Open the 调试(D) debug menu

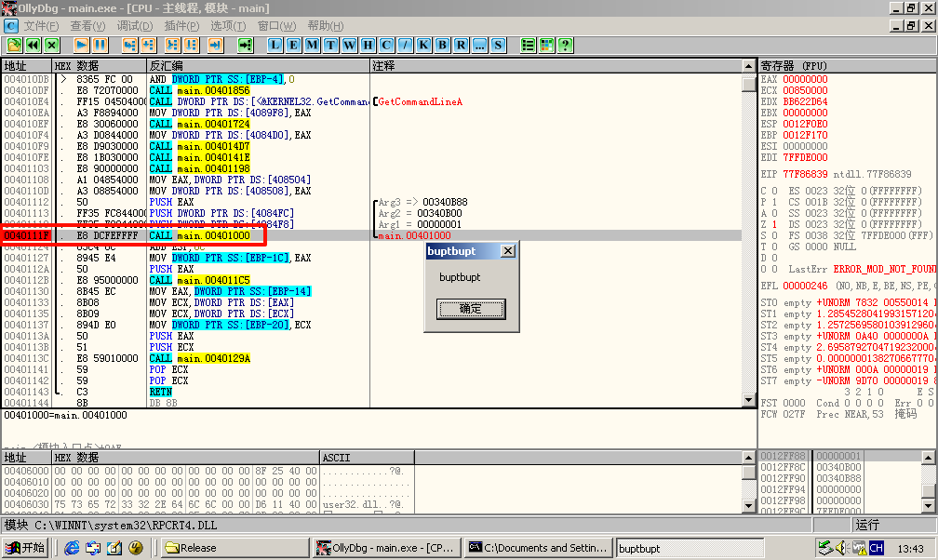(134, 26)
